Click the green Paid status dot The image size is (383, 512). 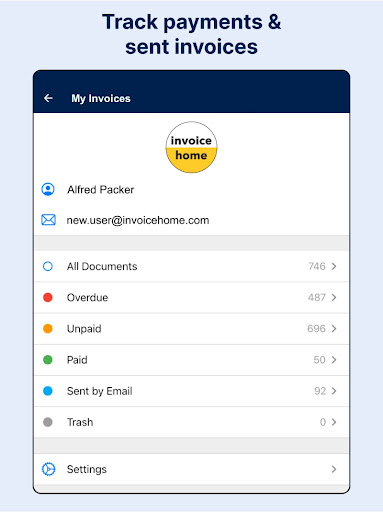click(x=48, y=360)
